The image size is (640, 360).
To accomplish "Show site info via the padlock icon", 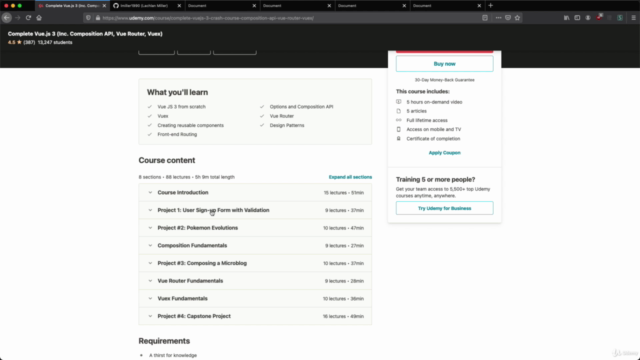I will point(98,18).
